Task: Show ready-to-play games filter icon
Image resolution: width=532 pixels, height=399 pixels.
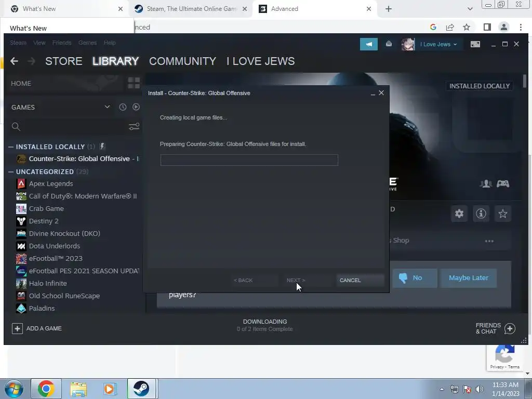Action: point(136,107)
